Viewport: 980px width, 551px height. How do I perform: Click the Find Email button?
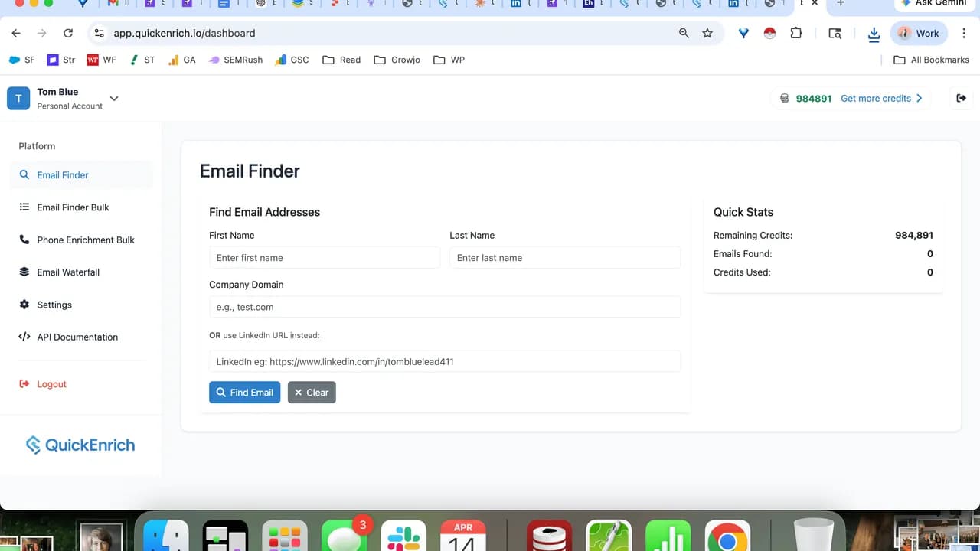(x=244, y=393)
